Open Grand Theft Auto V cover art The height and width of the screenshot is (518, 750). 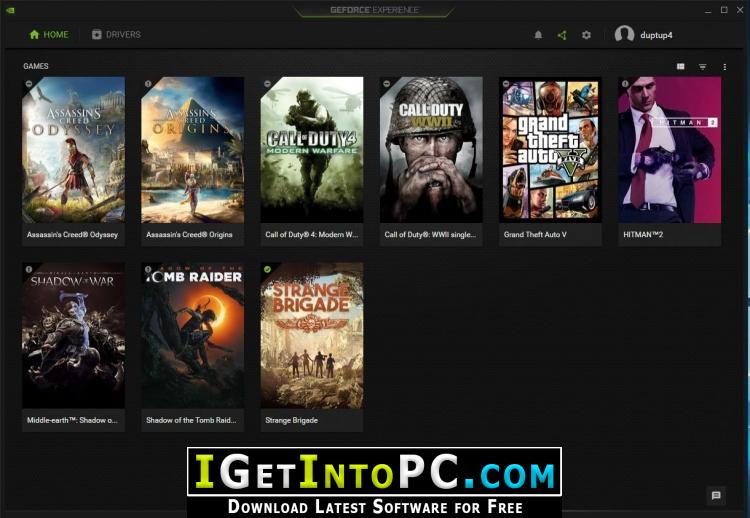coord(550,150)
